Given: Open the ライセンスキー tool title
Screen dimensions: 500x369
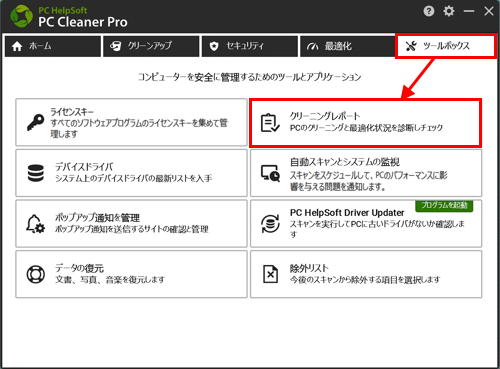Looking at the screenshot, I should 72,112.
